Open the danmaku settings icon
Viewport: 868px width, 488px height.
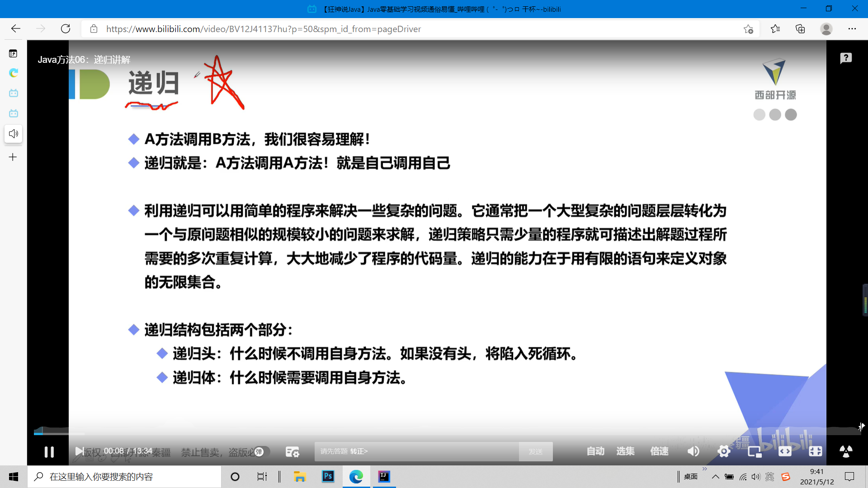coord(292,451)
